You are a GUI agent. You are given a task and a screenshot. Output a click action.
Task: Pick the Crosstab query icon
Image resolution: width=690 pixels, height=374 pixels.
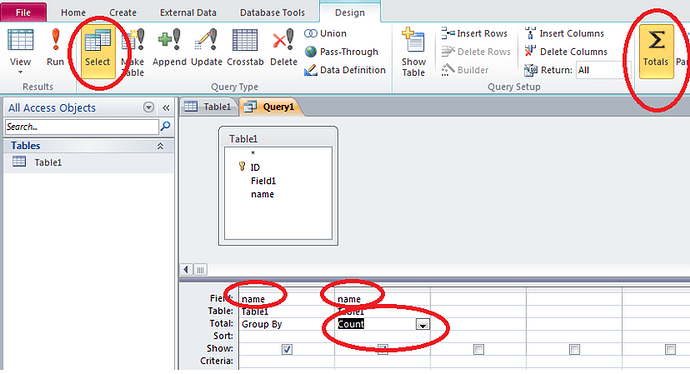[x=245, y=48]
